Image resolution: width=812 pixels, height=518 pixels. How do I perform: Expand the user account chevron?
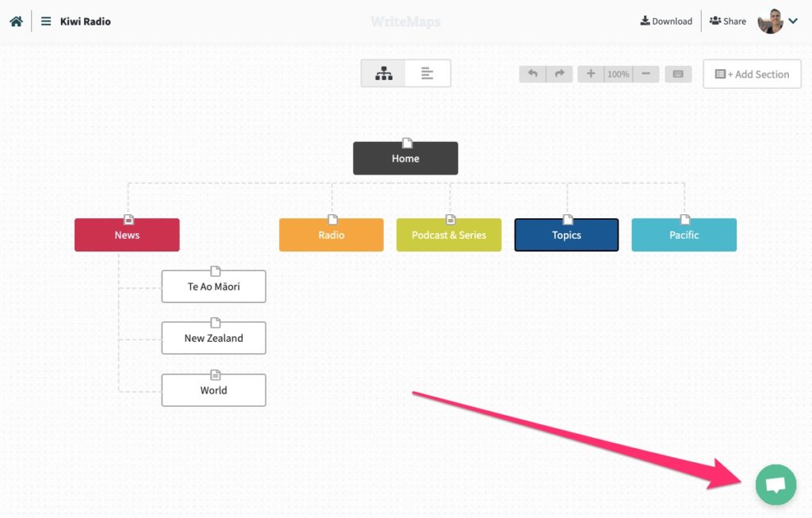click(793, 21)
